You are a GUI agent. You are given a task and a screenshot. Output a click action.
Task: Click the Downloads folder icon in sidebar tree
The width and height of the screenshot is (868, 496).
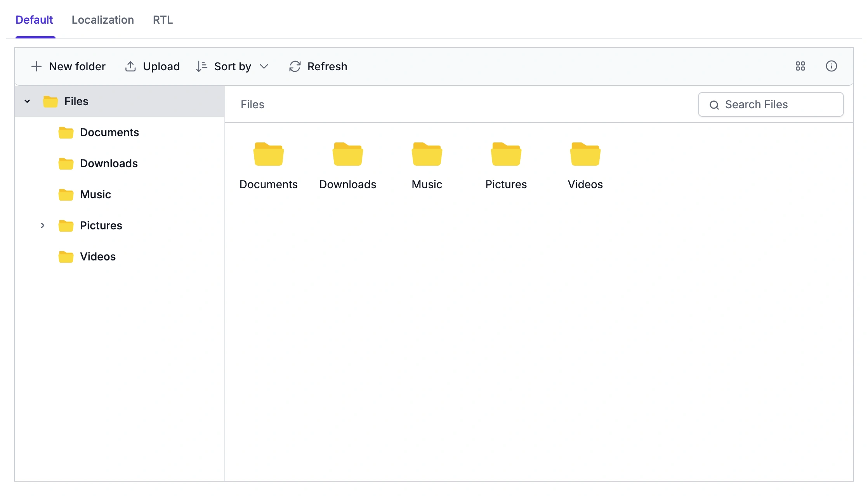click(66, 164)
